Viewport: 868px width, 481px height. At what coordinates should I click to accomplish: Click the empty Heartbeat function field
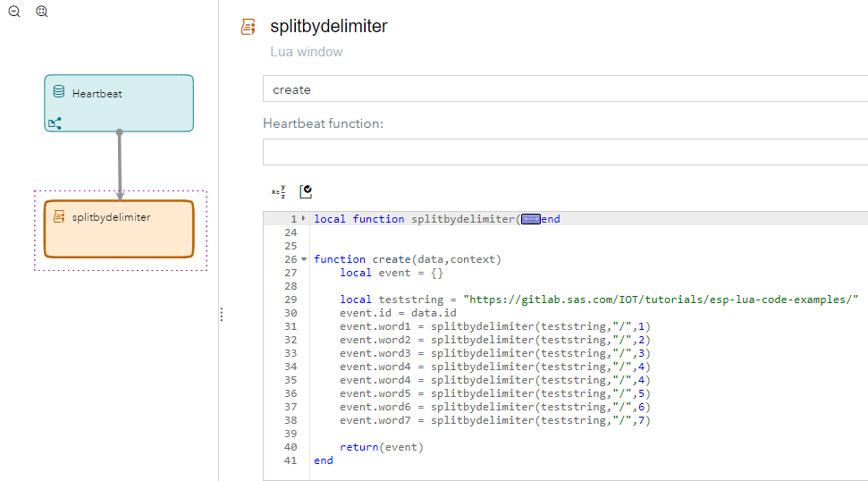coord(565,152)
